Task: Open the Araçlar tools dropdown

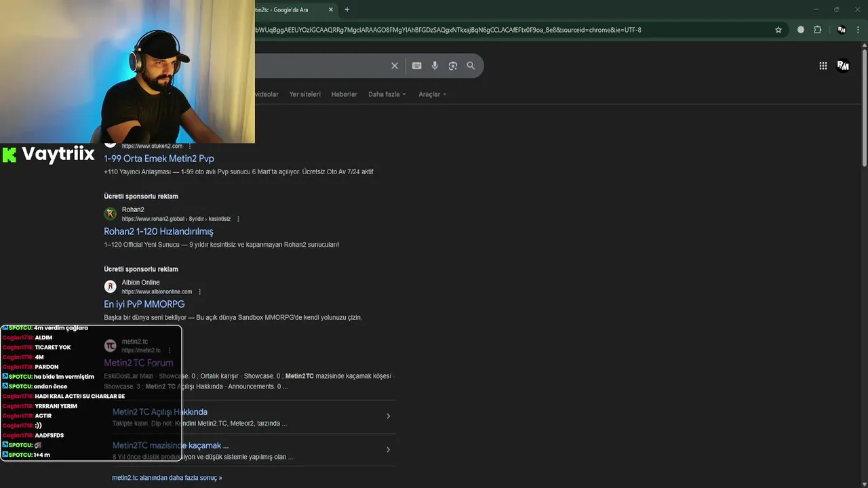Action: coord(433,94)
